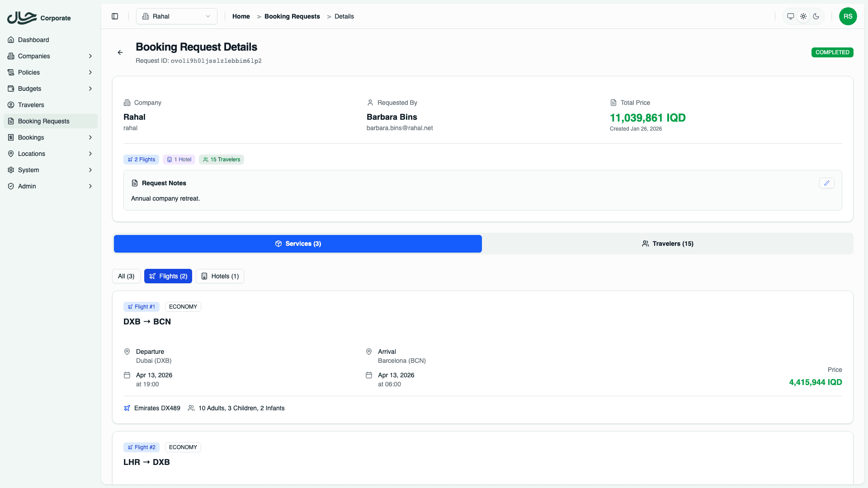Click the system display theme icon
The image size is (868, 488).
(x=790, y=16)
